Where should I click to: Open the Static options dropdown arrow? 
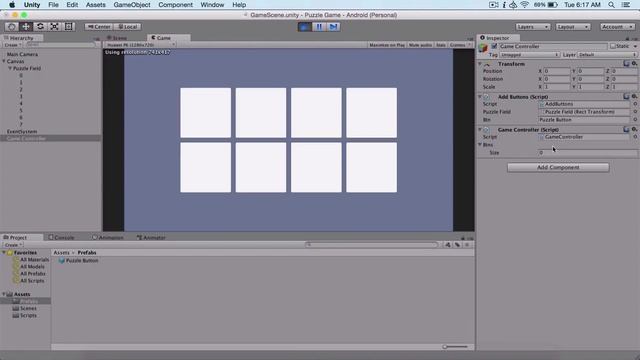coord(635,47)
